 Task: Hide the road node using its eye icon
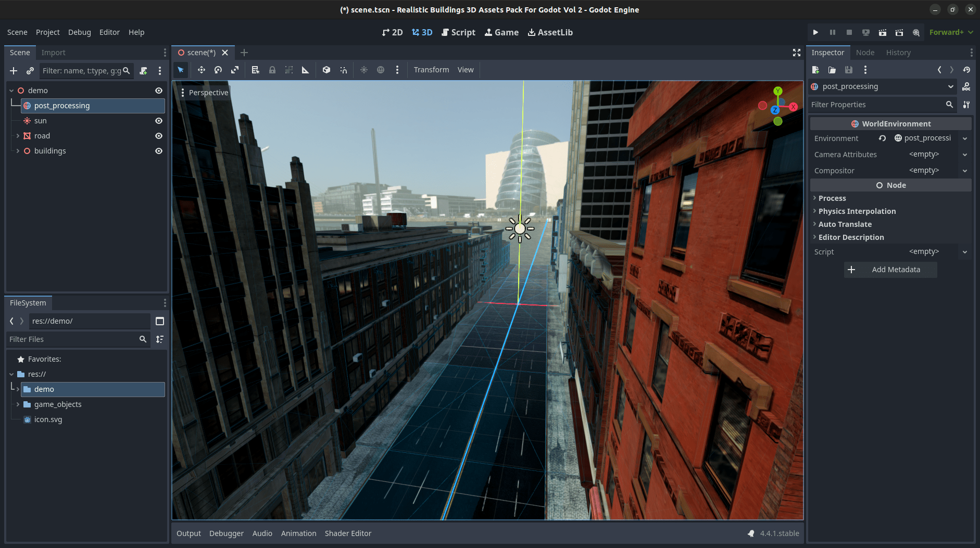pyautogui.click(x=159, y=136)
